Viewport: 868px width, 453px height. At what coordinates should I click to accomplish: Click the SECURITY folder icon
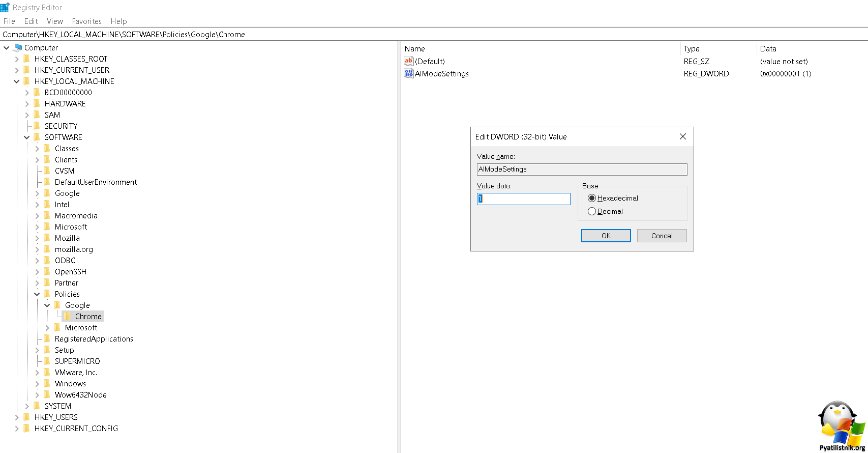pos(37,126)
